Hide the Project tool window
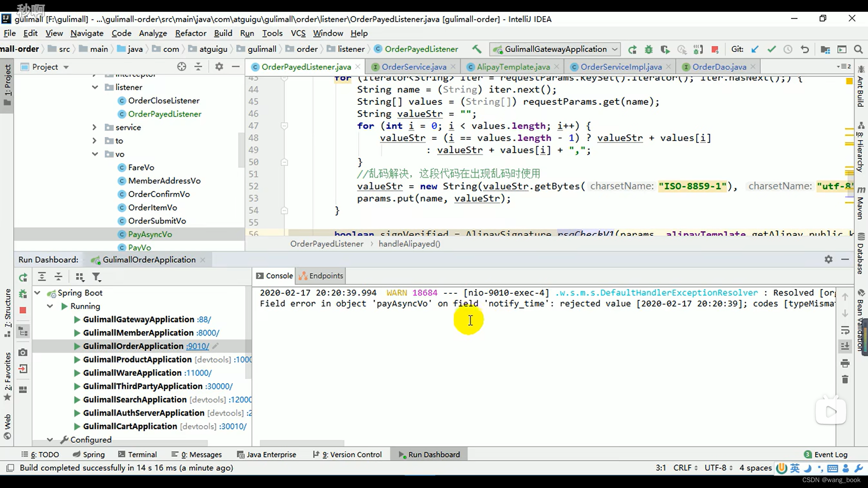 point(236,67)
